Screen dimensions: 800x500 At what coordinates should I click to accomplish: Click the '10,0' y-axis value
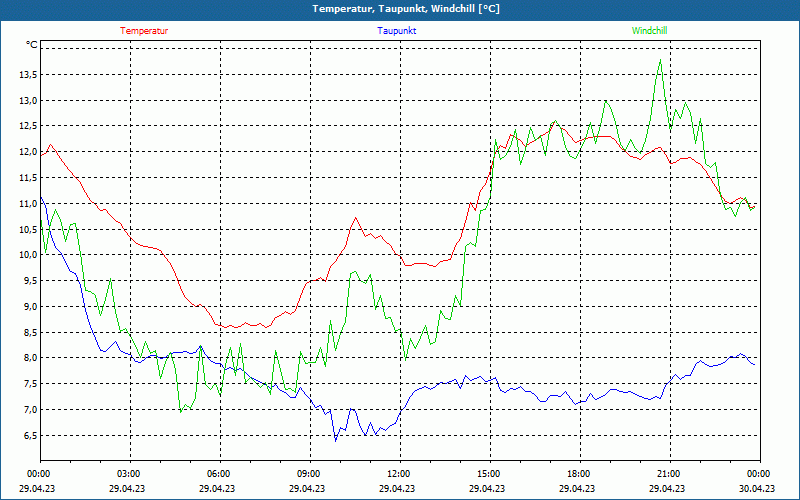click(x=28, y=255)
